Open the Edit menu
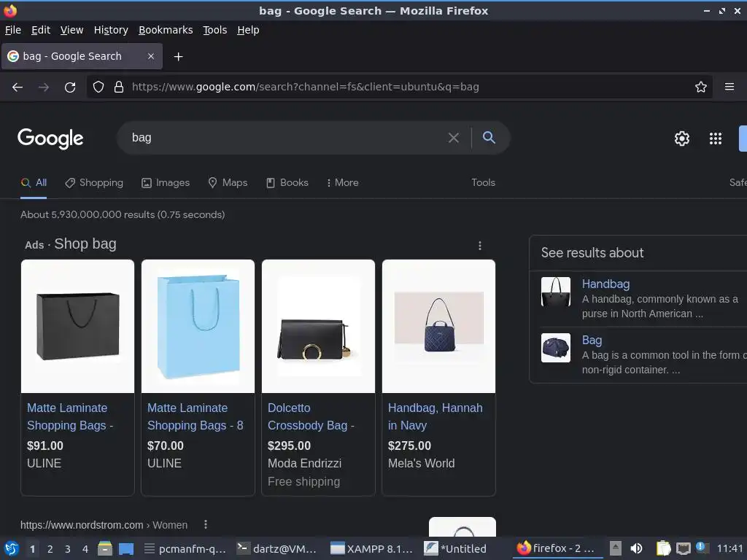Screen dimensions: 747x560 (x=41, y=30)
